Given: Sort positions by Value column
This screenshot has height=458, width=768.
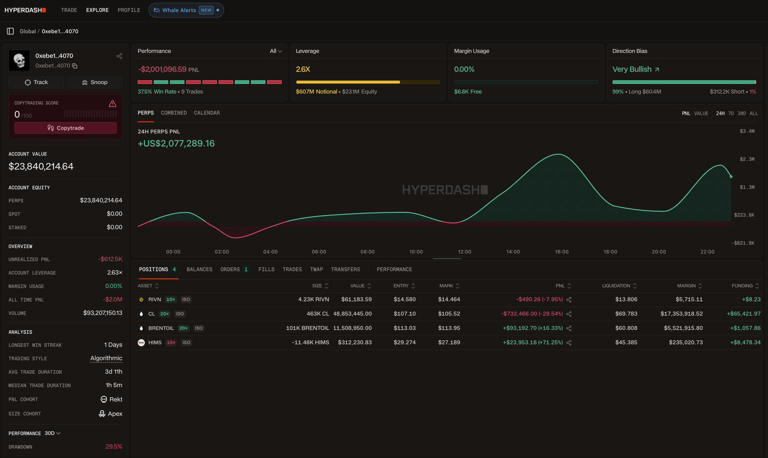Looking at the screenshot, I should pos(360,286).
